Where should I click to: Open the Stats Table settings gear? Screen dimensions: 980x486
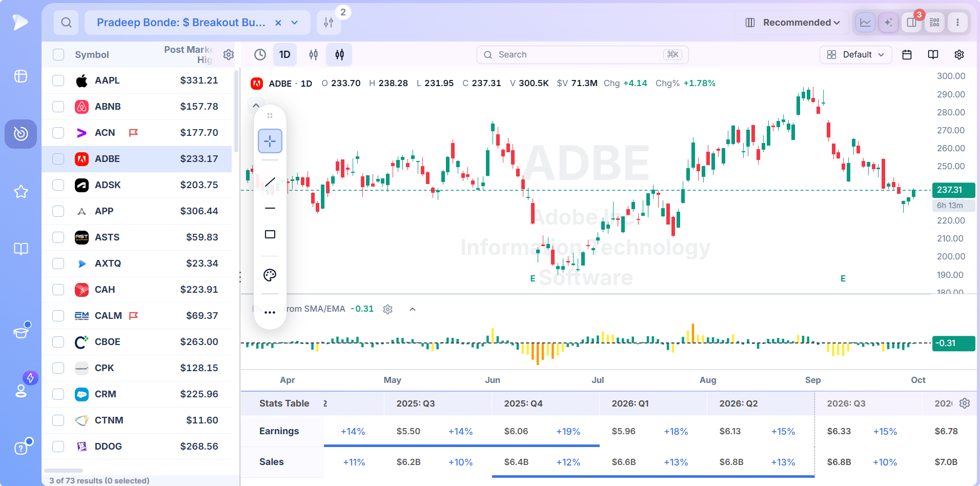[x=965, y=403]
